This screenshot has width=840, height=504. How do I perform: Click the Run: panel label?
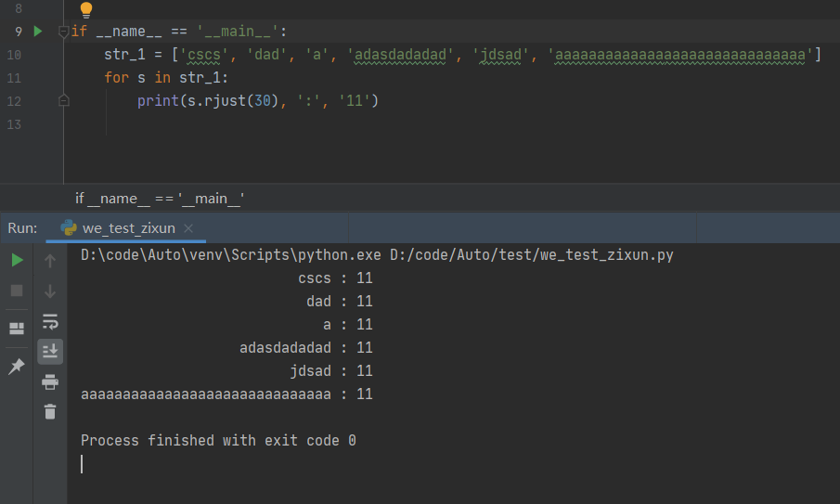22,228
